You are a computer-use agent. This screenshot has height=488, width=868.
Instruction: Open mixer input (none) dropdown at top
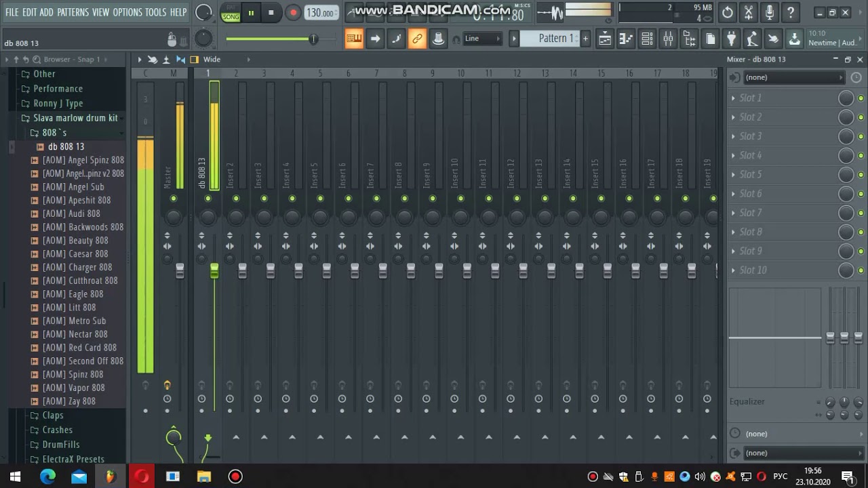(793, 77)
